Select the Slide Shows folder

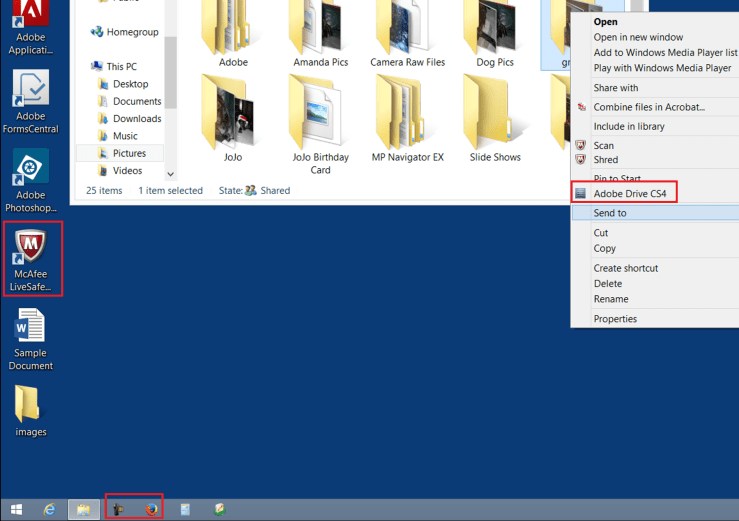pyautogui.click(x=495, y=119)
